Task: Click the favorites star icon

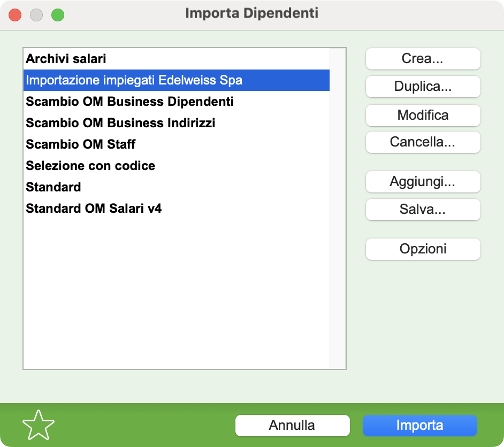Action: tap(39, 425)
